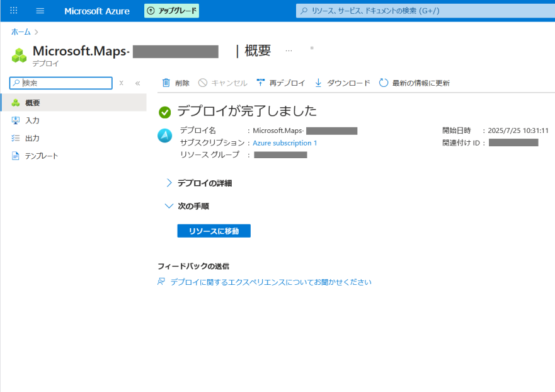Click the 出力 checklist menu icon
This screenshot has width=555, height=392.
[16, 138]
